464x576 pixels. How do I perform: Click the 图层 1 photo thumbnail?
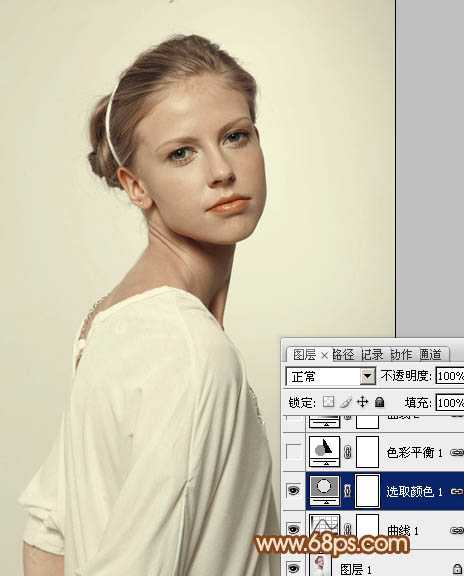[320, 565]
